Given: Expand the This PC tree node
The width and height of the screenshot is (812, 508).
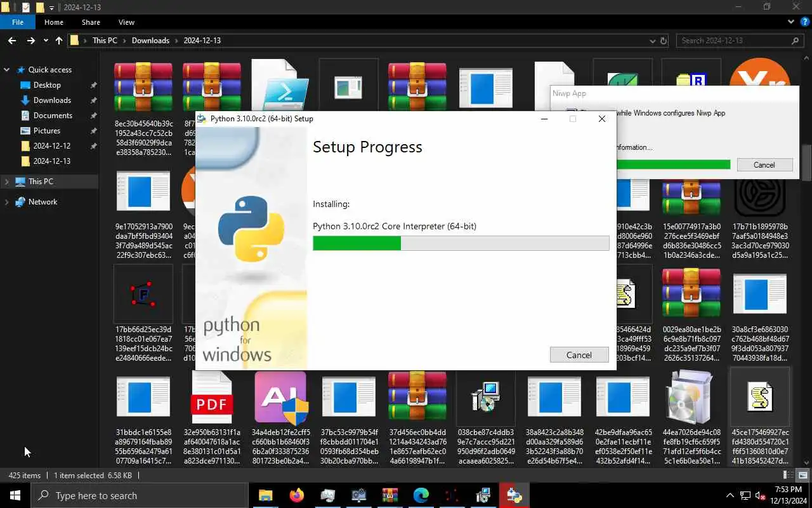Looking at the screenshot, I should 7,182.
